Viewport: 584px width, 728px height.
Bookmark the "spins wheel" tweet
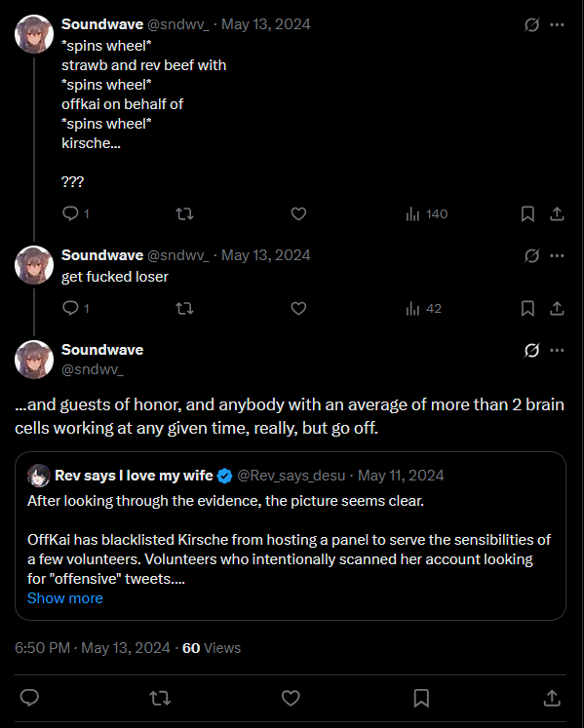coord(527,214)
